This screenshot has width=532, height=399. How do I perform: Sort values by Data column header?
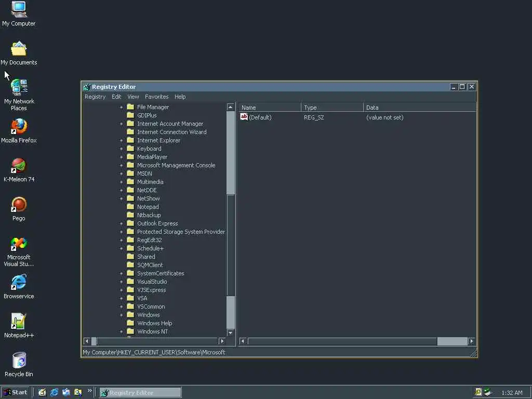(x=420, y=107)
